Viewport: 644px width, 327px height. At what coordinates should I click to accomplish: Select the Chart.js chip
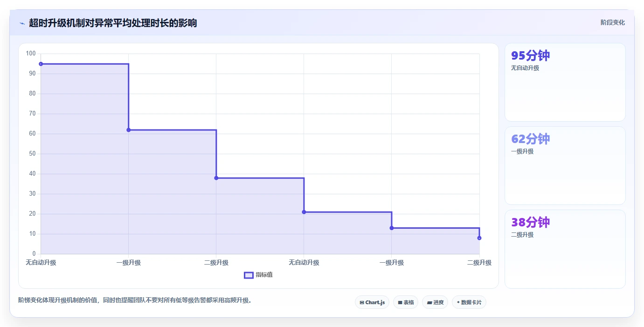(x=372, y=302)
